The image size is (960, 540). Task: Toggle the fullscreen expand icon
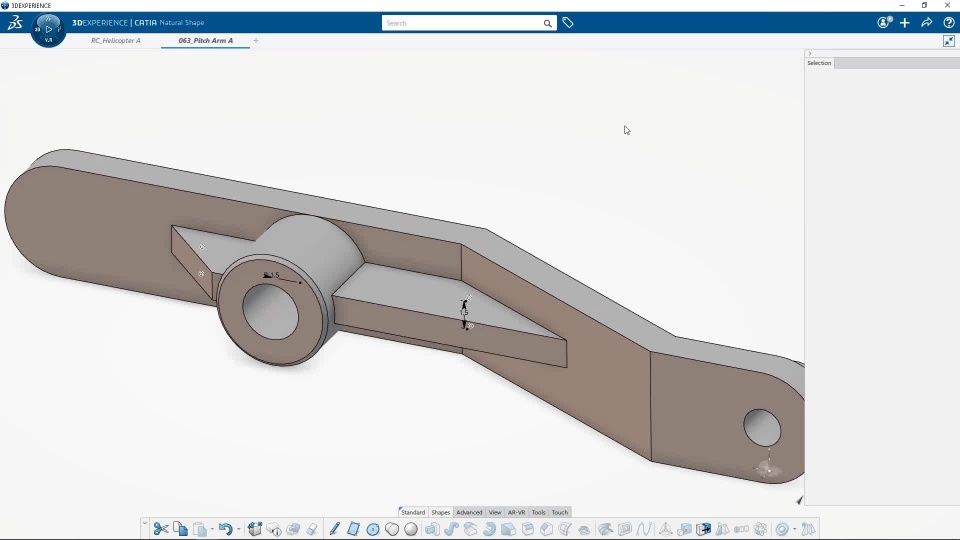(949, 41)
